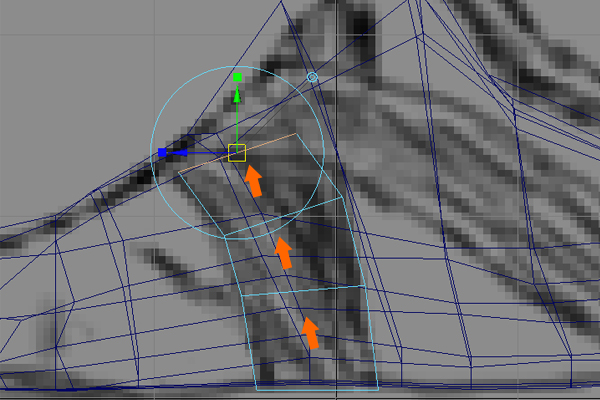
Task: Click the green Y-axis arrow cone
Action: [x=237, y=95]
